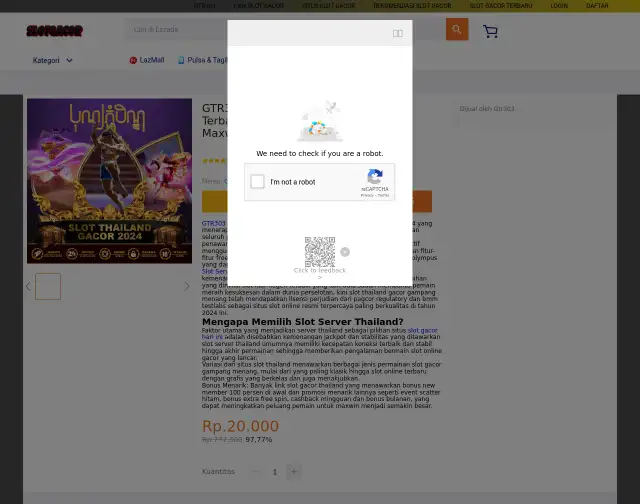Click the robot illustration in the dialog
The height and width of the screenshot is (504, 640).
[320, 121]
